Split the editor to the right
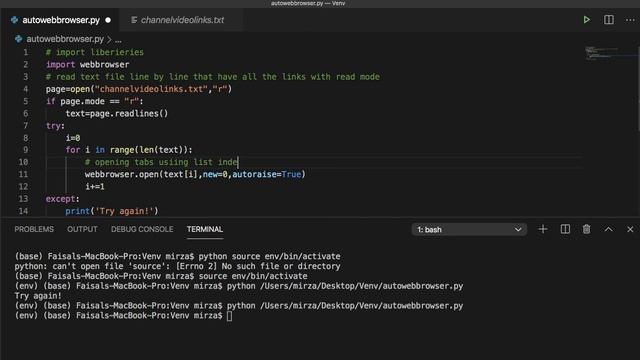Viewport: 640px width, 360px height. click(609, 20)
